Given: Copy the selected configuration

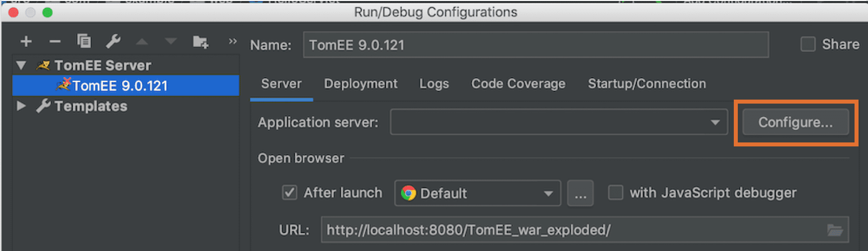Looking at the screenshot, I should (84, 41).
